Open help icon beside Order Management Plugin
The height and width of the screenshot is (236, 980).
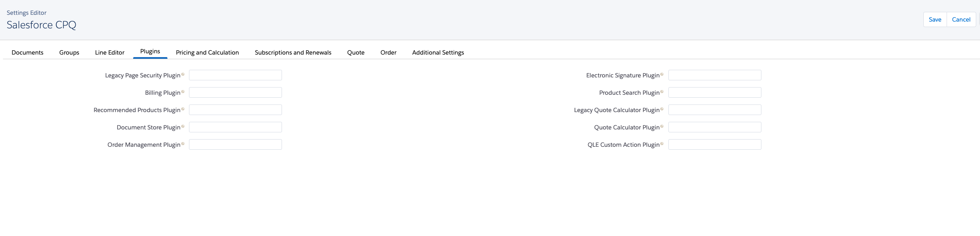tap(183, 144)
